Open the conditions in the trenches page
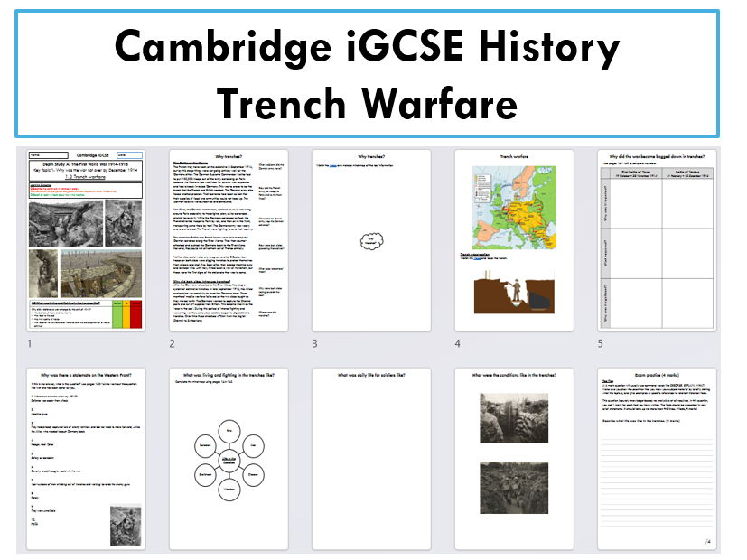The width and height of the screenshot is (747, 560). pos(514,459)
